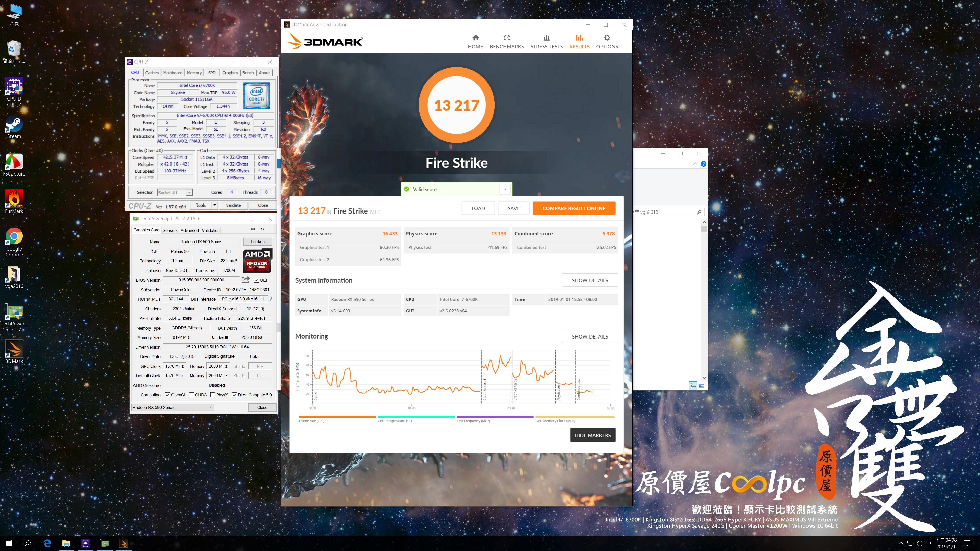Viewport: 980px width, 551px height.
Task: Click the Bus Interface question mark in GPU-Z
Action: tap(271, 299)
